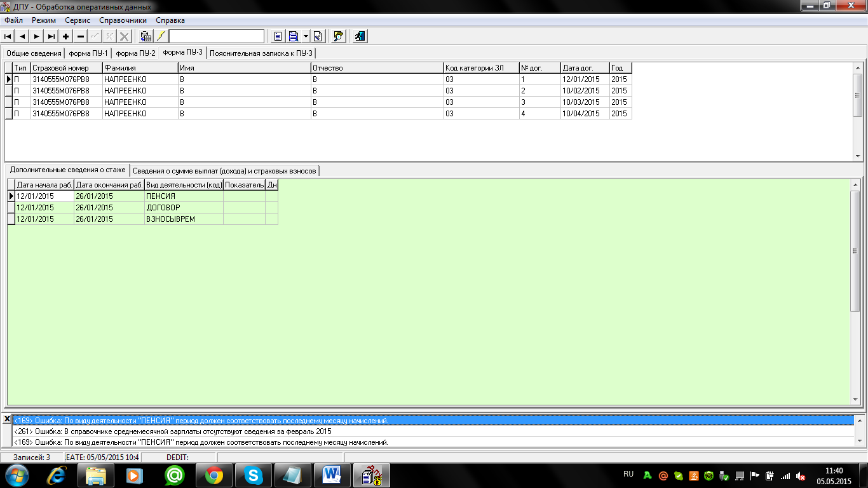Open the Windows Start button

click(17, 475)
